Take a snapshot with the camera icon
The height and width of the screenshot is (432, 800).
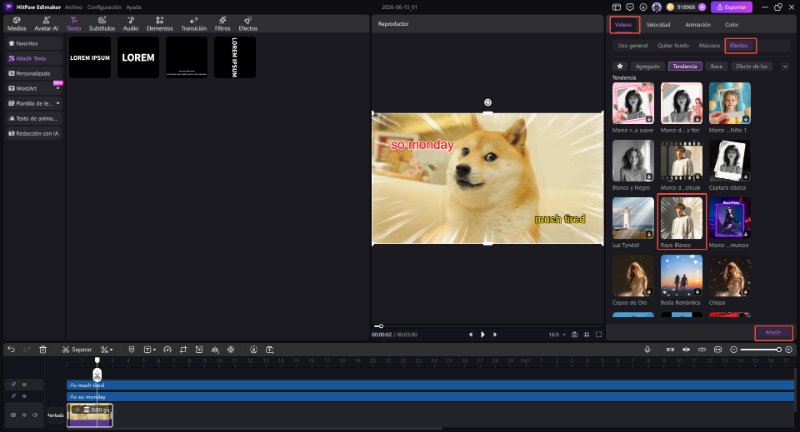574,335
